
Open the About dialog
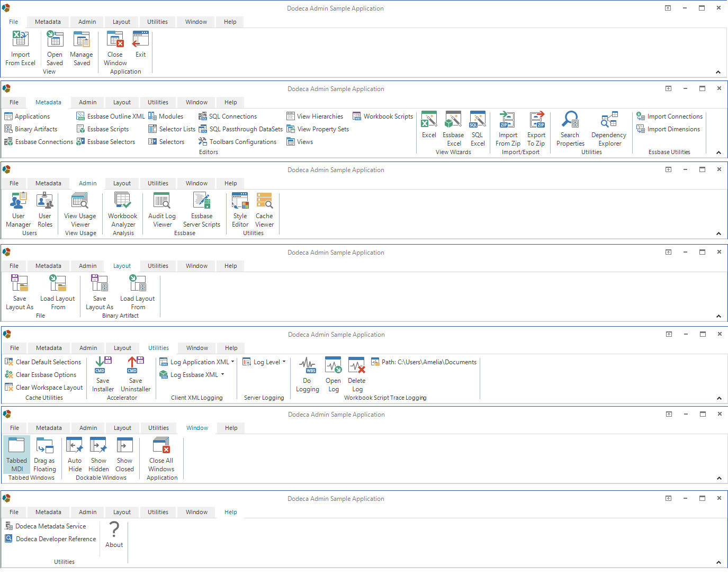114,535
